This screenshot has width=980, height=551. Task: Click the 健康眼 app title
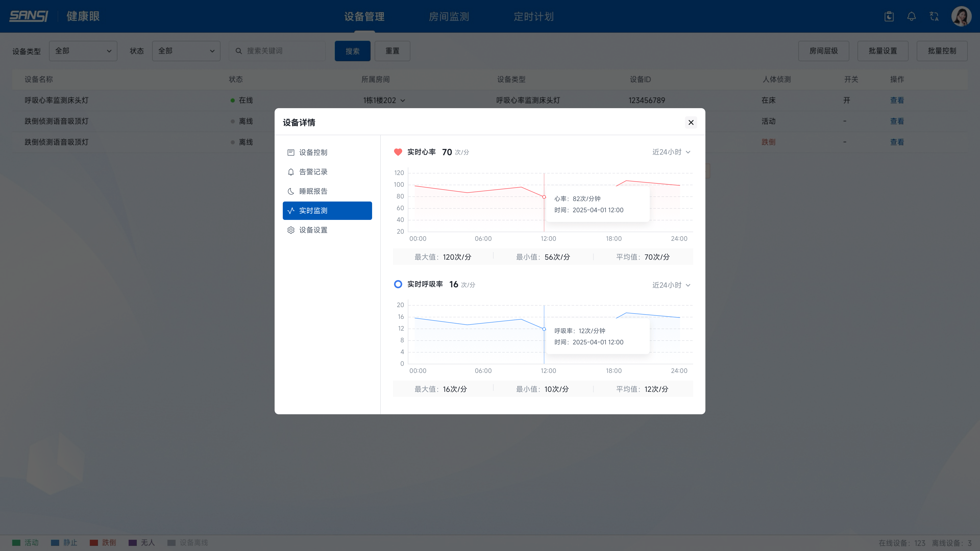[83, 16]
